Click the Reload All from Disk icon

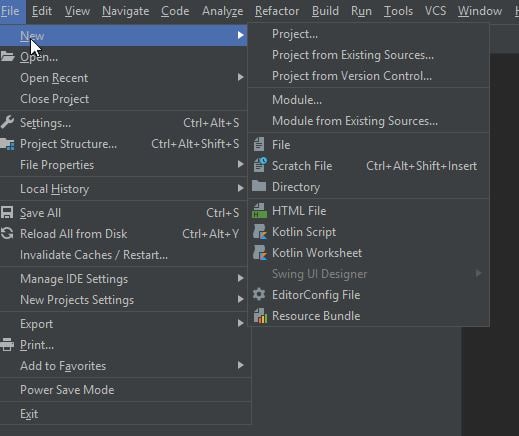pos(7,234)
